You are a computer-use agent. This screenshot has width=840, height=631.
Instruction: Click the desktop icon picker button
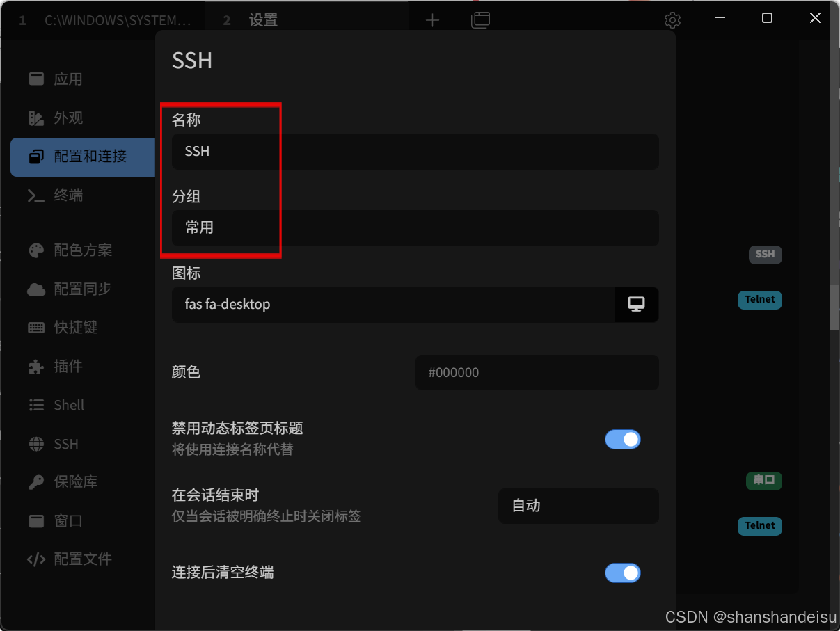pyautogui.click(x=637, y=304)
